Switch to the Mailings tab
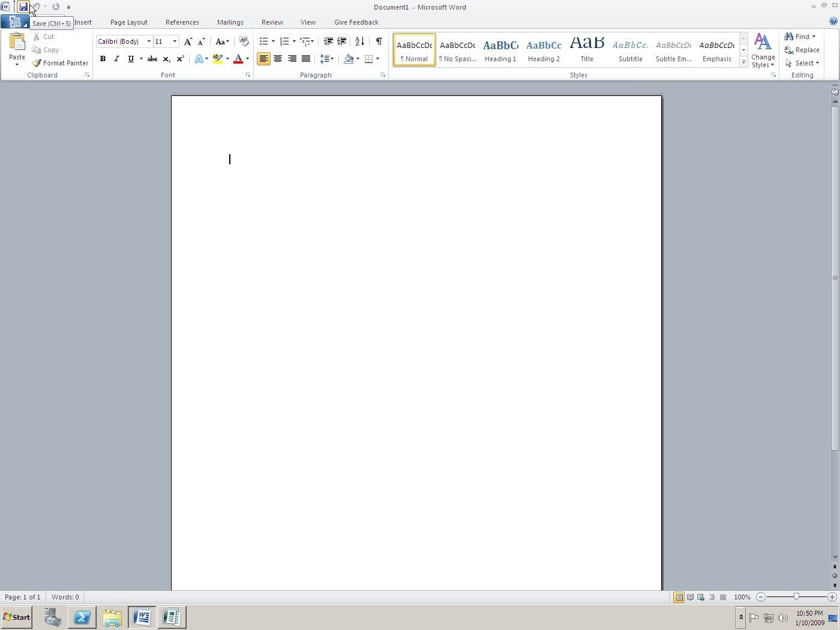The width and height of the screenshot is (840, 630). (230, 22)
